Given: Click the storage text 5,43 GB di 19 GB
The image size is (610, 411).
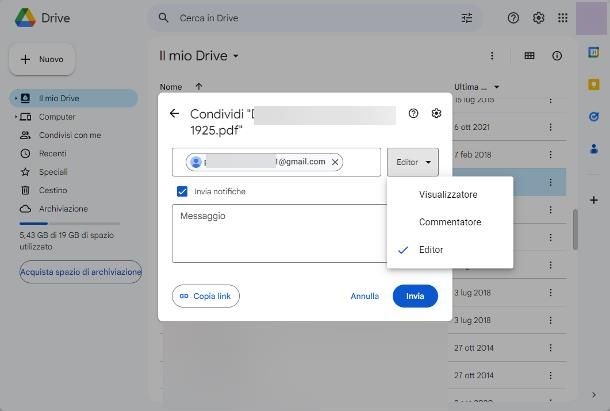Looking at the screenshot, I should pos(67,241).
